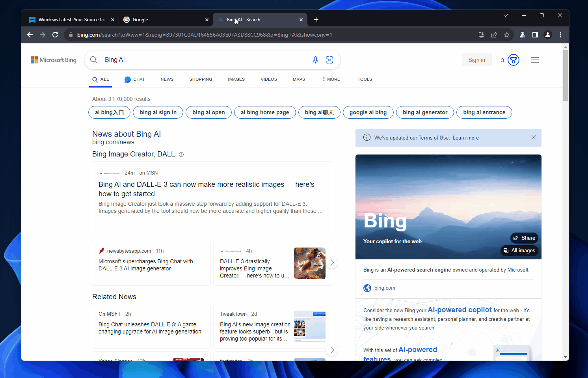Click the browser profile avatar icon

(548, 35)
